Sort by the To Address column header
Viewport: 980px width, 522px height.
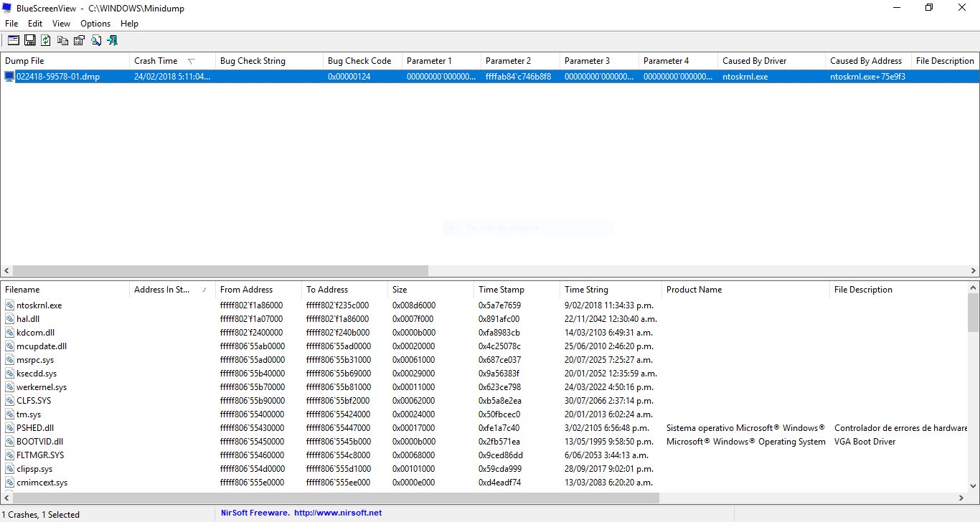[344, 290]
